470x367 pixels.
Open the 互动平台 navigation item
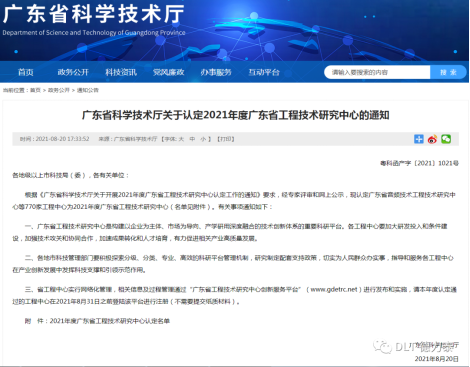click(x=264, y=72)
